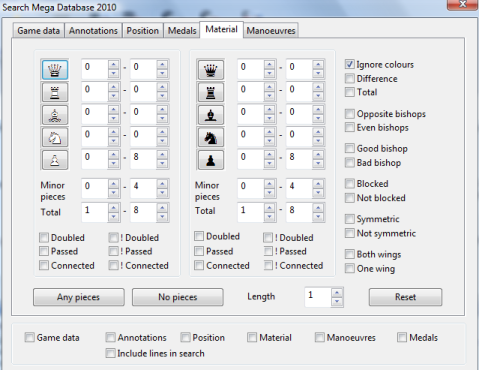Increase black Total minimum value

tap(269, 208)
